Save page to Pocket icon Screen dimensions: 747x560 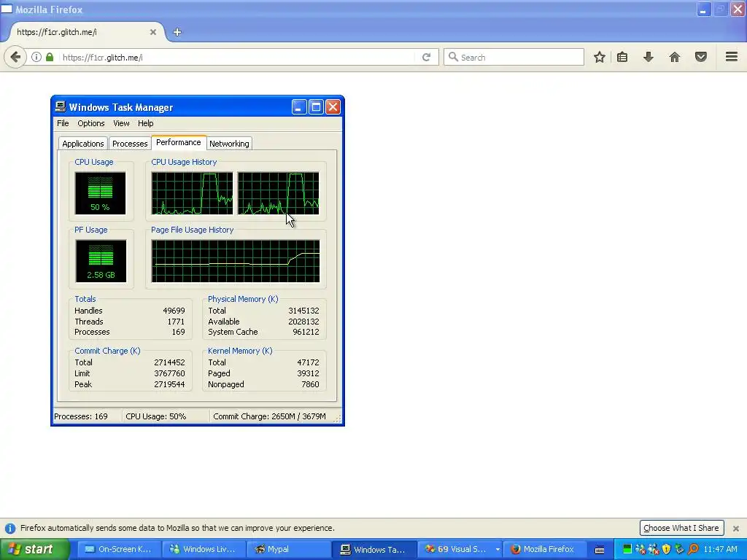[x=701, y=57]
